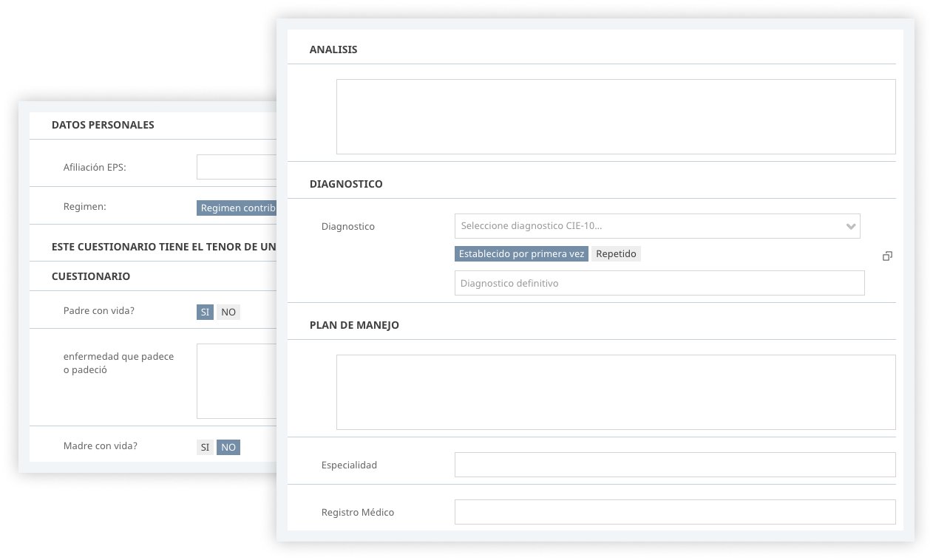Screen dimensions: 933x560
Task: Click the 'Padre con vida?' label
Action: [99, 311]
